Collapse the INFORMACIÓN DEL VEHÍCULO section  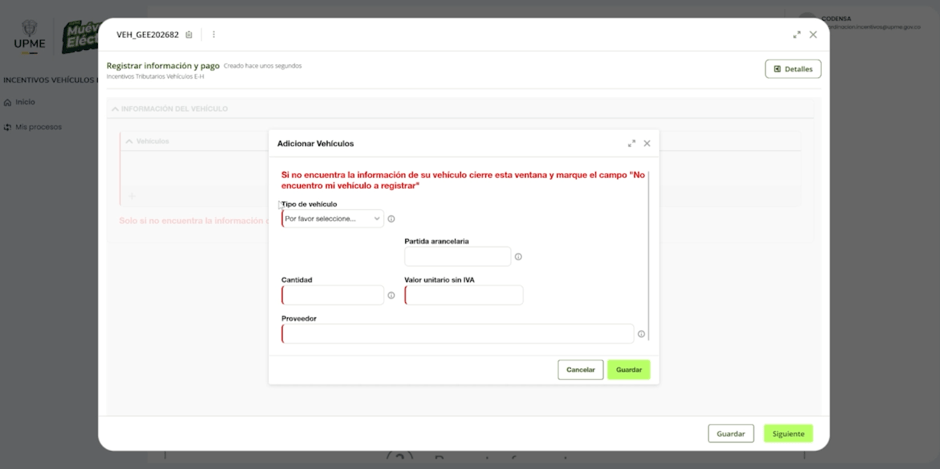pyautogui.click(x=115, y=109)
